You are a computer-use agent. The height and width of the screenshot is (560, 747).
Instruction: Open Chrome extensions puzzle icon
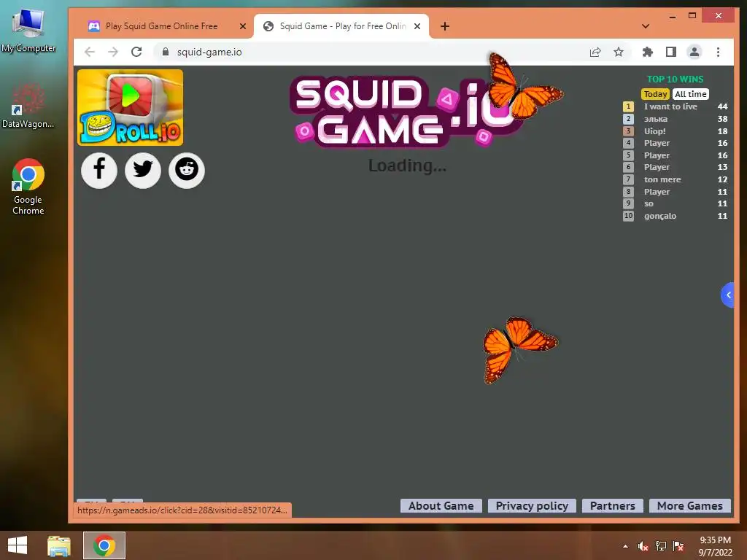(x=648, y=52)
